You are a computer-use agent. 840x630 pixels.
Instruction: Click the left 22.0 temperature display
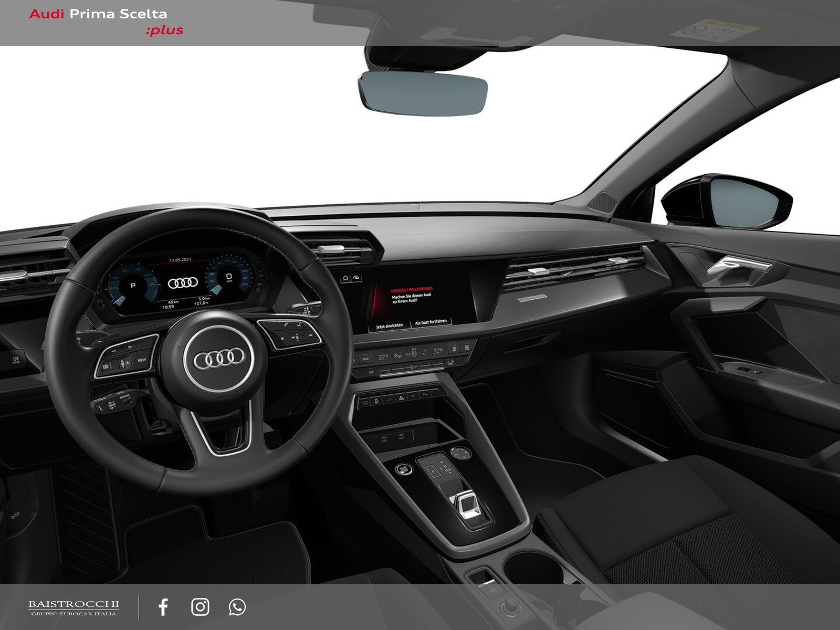(x=384, y=357)
